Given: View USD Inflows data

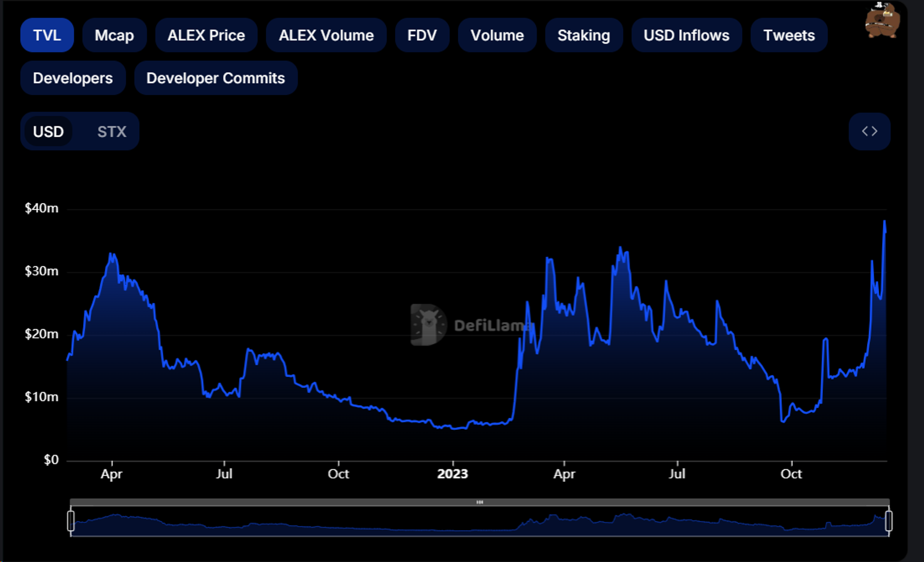Looking at the screenshot, I should [686, 35].
